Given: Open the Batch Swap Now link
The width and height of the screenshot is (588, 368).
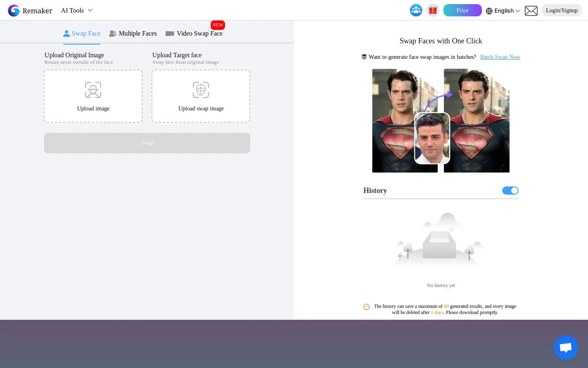Looking at the screenshot, I should (x=500, y=57).
